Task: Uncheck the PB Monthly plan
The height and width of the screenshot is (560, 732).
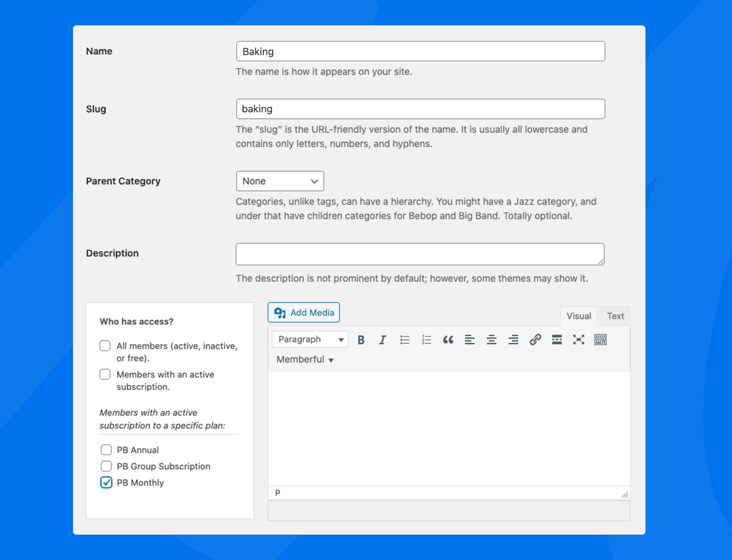Action: click(x=106, y=482)
